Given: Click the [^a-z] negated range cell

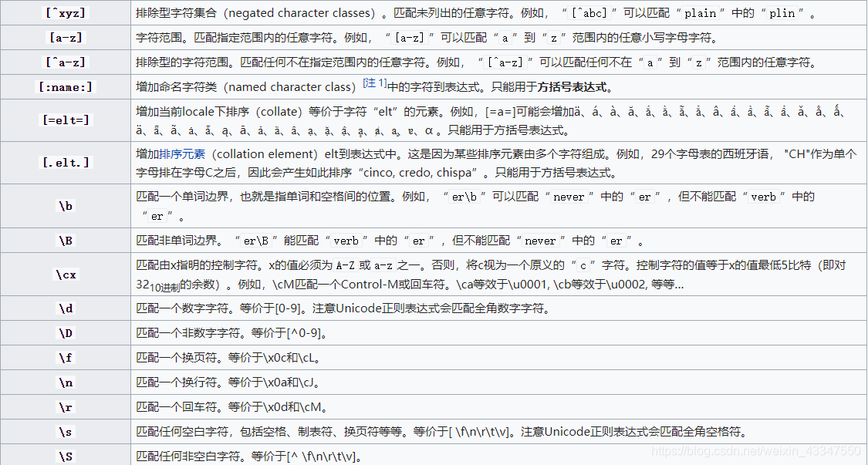Looking at the screenshot, I should pos(66,62).
